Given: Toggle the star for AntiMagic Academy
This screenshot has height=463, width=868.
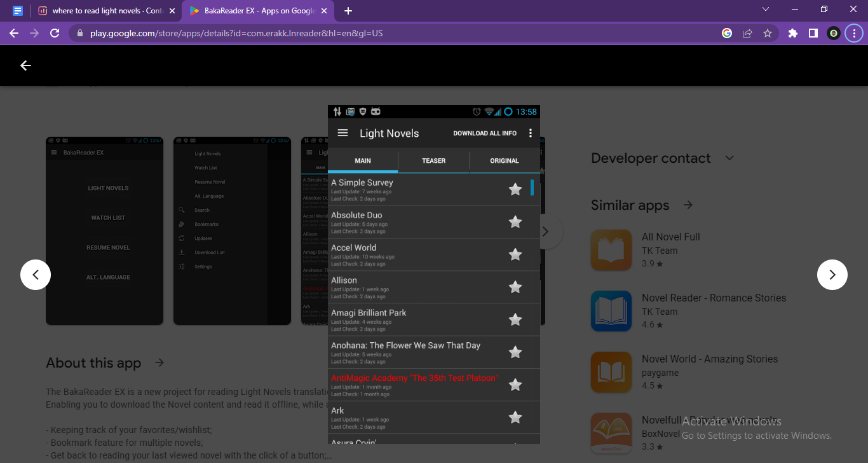Looking at the screenshot, I should click(515, 385).
